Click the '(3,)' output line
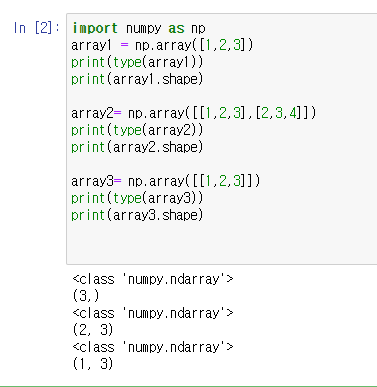 [86, 296]
